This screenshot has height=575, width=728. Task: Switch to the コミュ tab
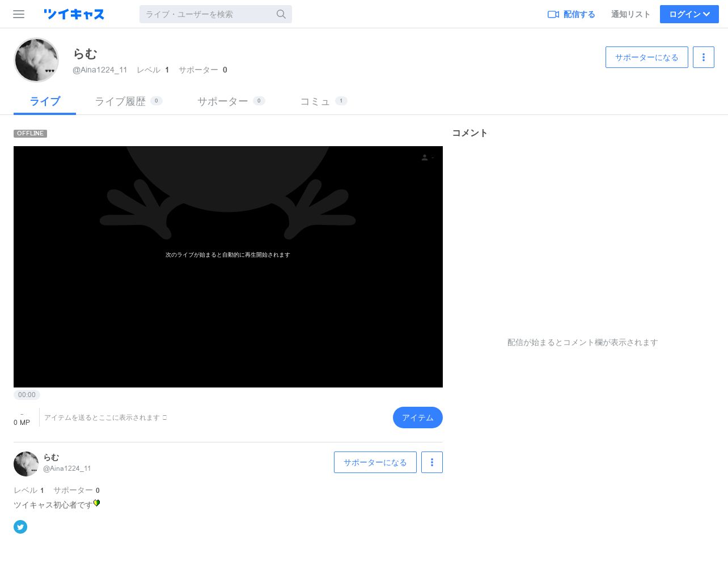tap(323, 101)
